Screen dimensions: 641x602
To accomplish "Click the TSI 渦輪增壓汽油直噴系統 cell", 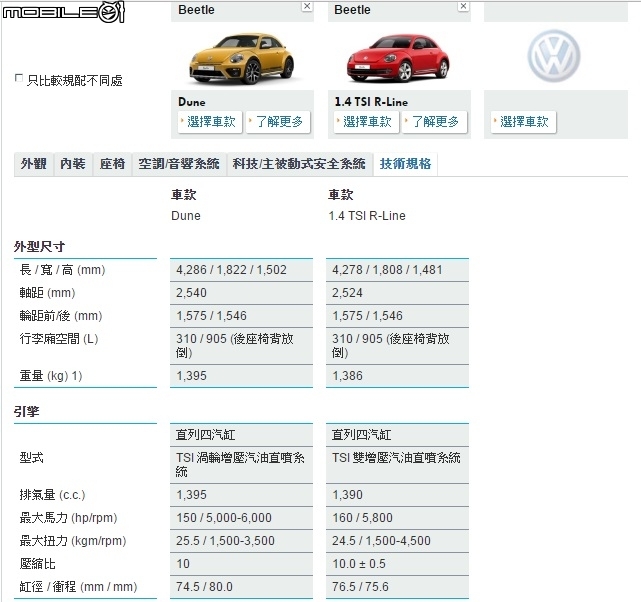I will coord(240,465).
